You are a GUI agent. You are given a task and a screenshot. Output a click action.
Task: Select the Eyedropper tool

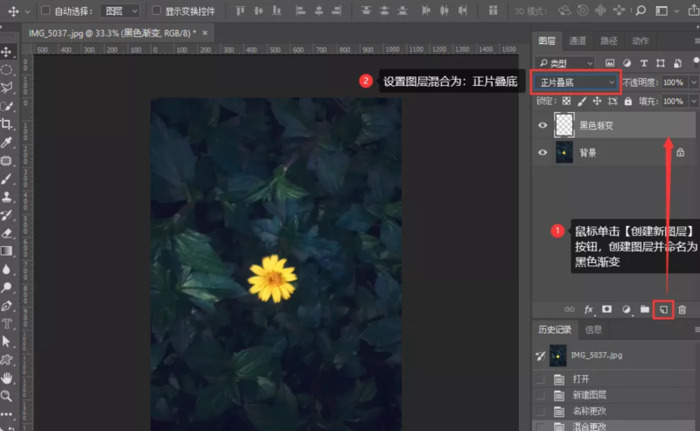pos(6,142)
